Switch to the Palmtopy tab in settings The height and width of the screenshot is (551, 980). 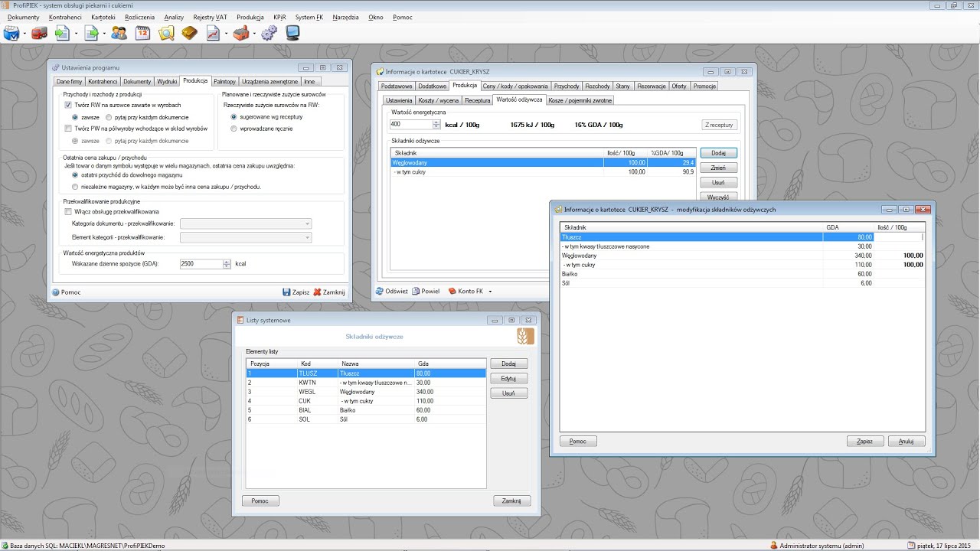[224, 81]
